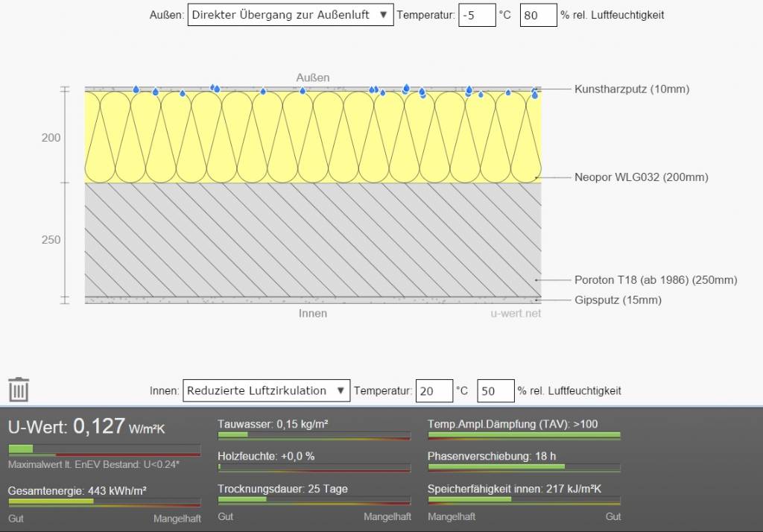Image resolution: width=763 pixels, height=532 pixels.
Task: Edit the outside humidity field showing 80
Action: pyautogui.click(x=537, y=15)
